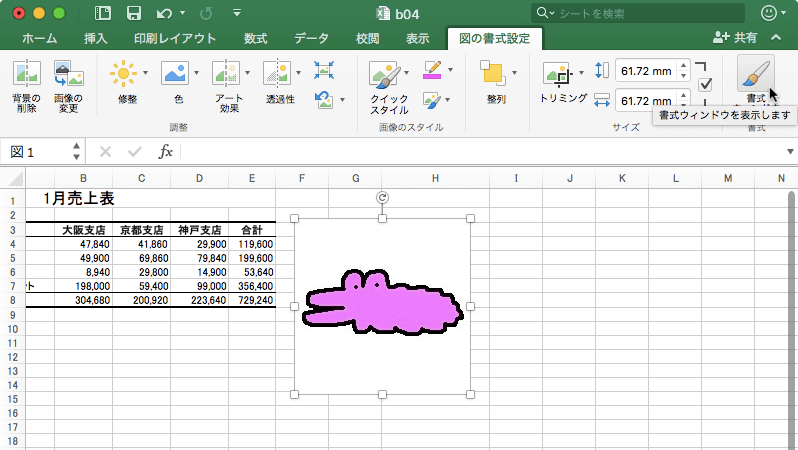This screenshot has height=450, width=798.
Task: Click the smiley feedback icon
Action: (x=768, y=13)
